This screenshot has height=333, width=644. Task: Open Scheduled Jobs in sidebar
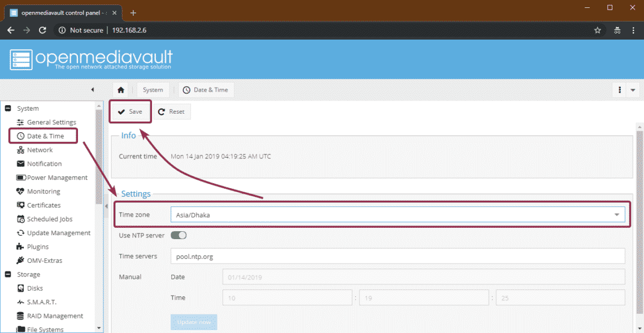(x=49, y=219)
